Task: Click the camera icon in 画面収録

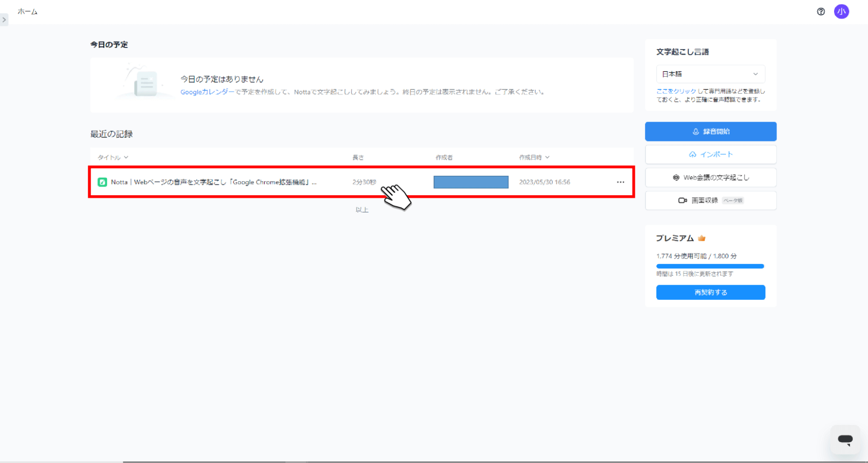Action: tap(682, 200)
